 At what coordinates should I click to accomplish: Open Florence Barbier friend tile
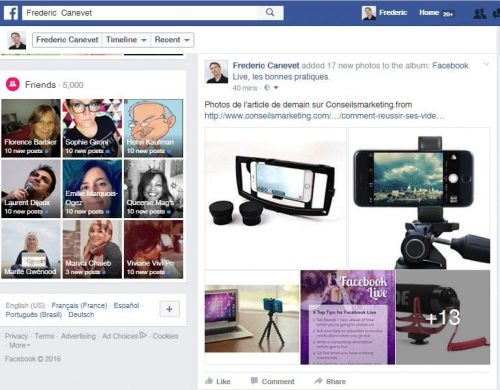tap(31, 128)
